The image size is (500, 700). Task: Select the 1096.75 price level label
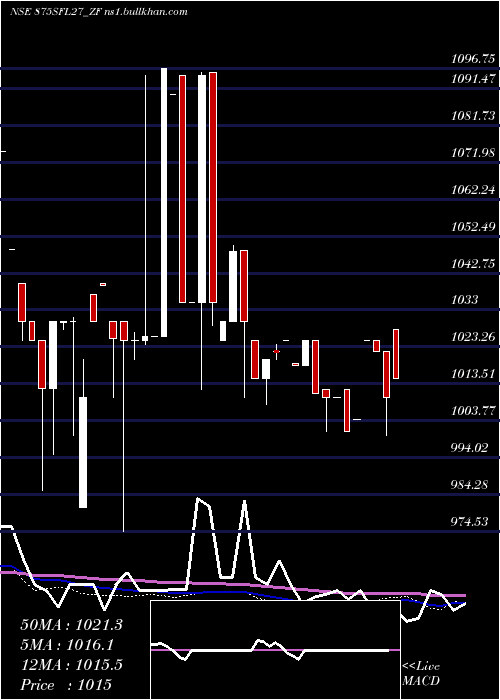coord(473,58)
